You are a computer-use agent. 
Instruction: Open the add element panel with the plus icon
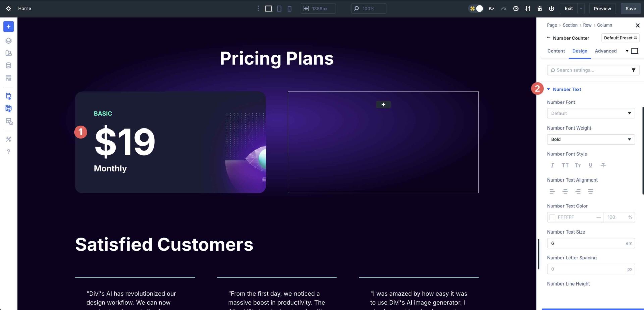tap(8, 27)
